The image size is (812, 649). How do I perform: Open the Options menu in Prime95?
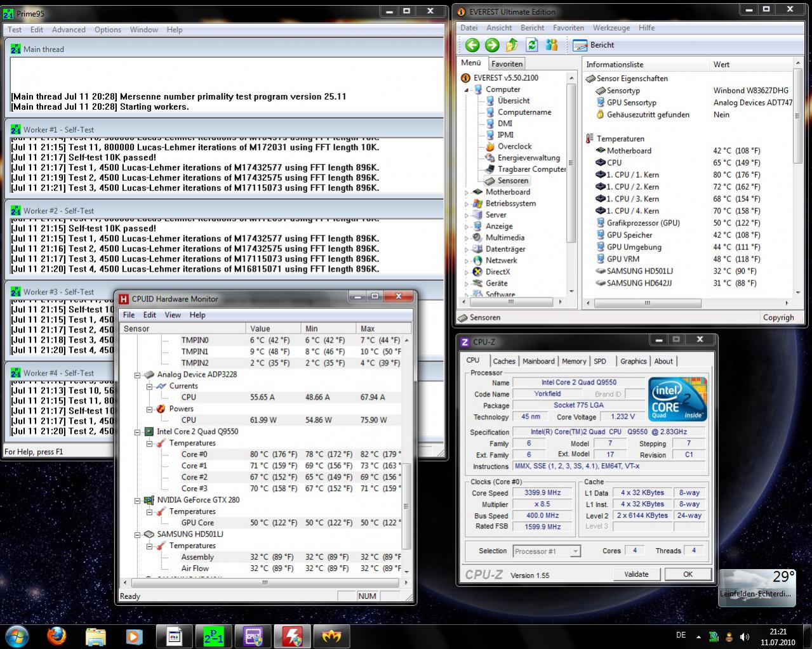[x=108, y=30]
